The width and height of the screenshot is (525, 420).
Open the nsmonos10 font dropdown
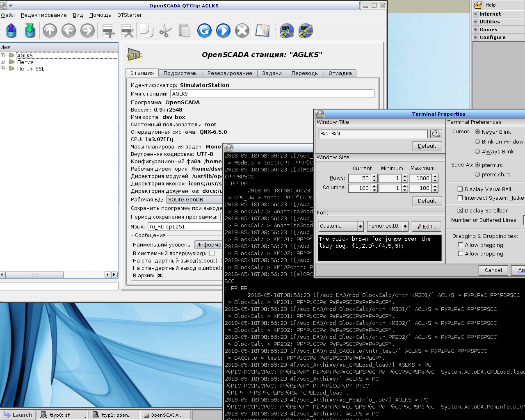405,226
